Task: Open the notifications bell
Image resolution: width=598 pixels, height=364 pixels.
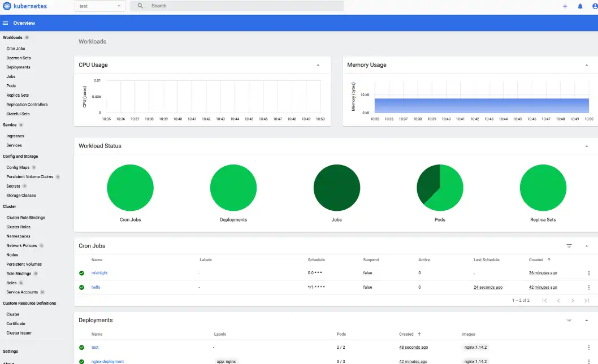Action: coord(581,6)
